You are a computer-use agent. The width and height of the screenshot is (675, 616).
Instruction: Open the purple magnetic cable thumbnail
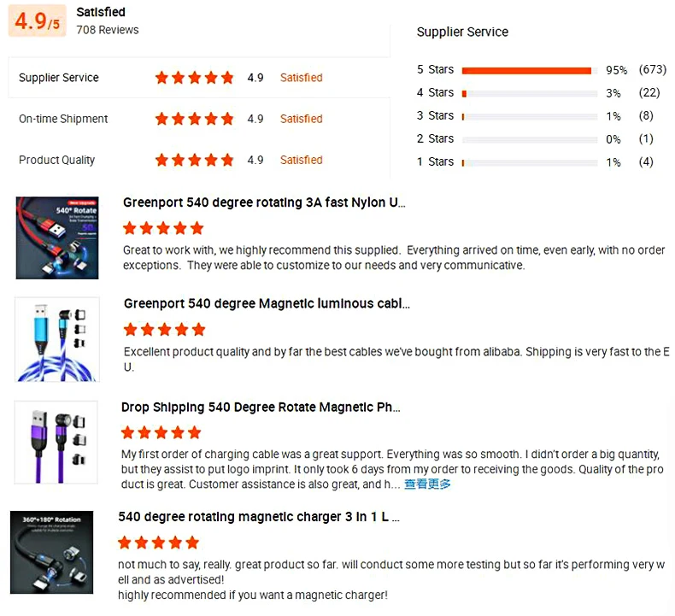pos(56,443)
